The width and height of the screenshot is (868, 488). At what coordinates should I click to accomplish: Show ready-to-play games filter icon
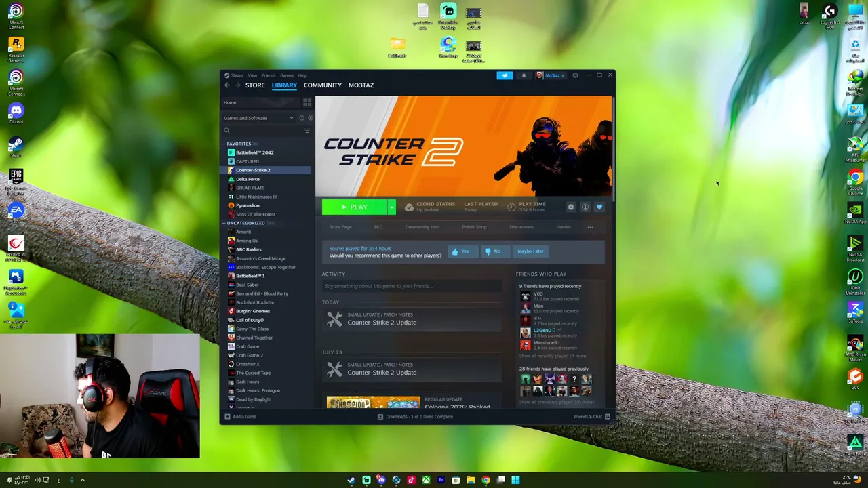pyautogui.click(x=310, y=118)
